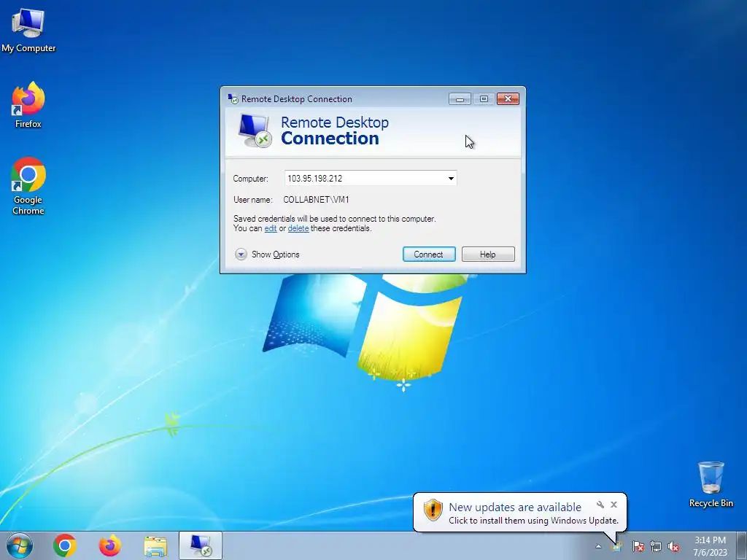Dismiss the updates notification with X

(614, 505)
